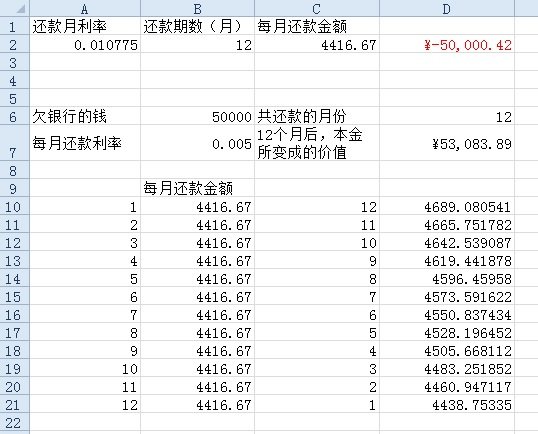Select column A header
Image resolution: width=538 pixels, height=434 pixels.
(x=85, y=8)
